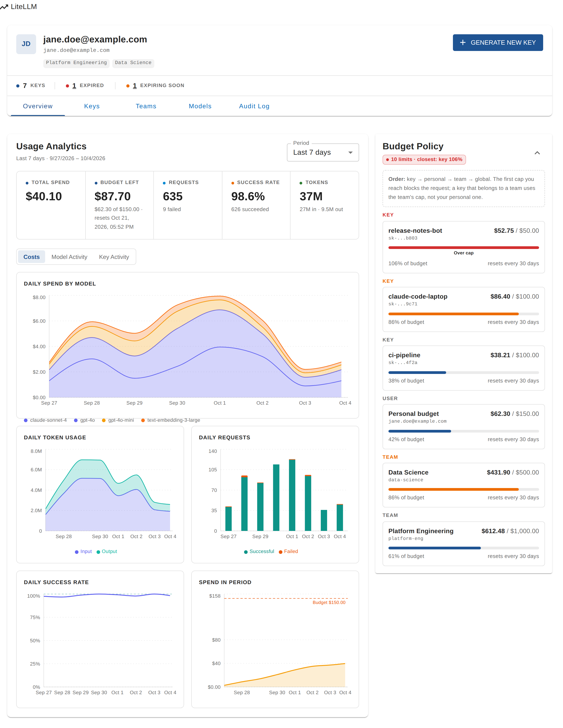Viewport: 563px width, 728px height.
Task: Click the Period dropdown arrow icon
Action: pyautogui.click(x=350, y=153)
